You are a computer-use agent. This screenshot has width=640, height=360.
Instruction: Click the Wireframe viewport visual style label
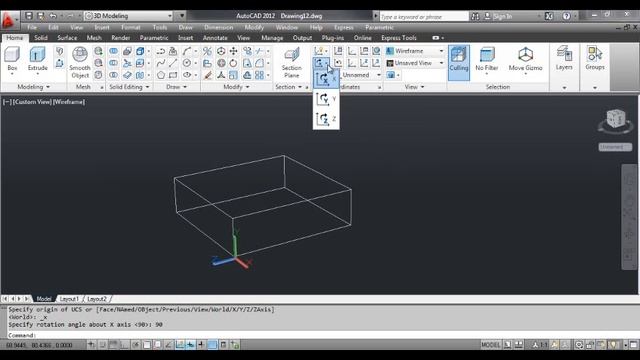coord(69,102)
